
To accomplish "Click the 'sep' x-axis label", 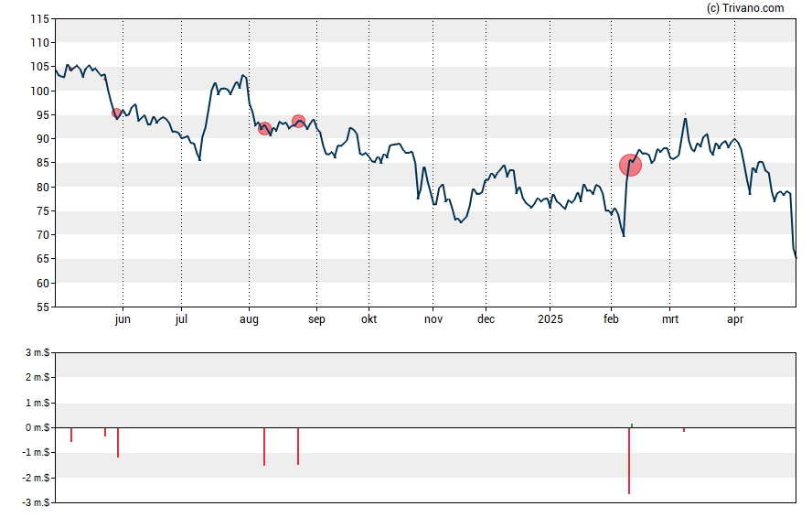I will point(317,319).
